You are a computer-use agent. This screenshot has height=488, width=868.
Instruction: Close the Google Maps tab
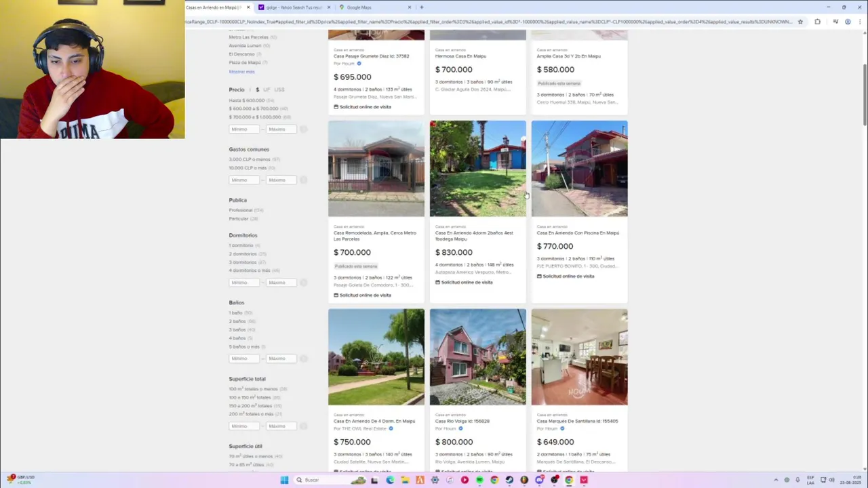pos(409,7)
